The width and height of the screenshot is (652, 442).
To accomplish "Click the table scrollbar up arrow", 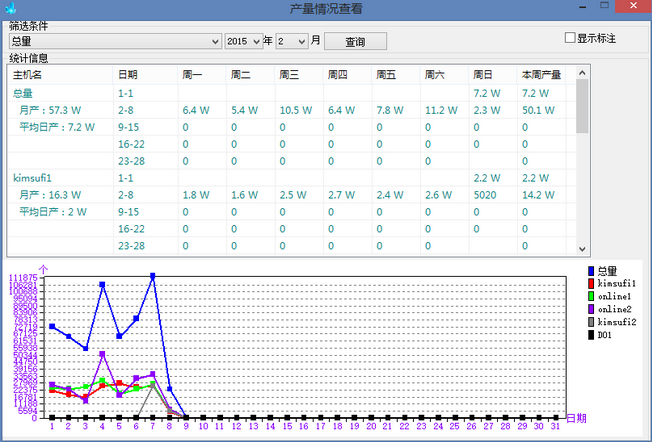I will pos(582,72).
